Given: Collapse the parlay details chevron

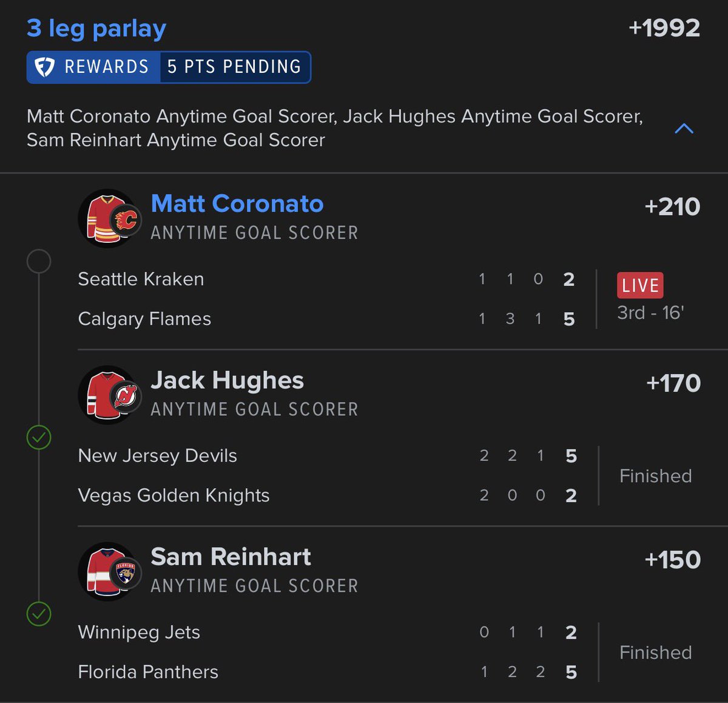Looking at the screenshot, I should (x=684, y=128).
